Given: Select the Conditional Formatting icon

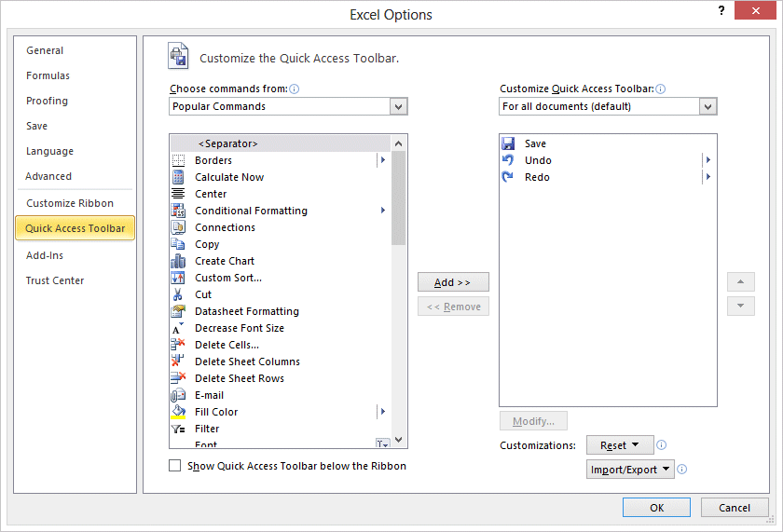Looking at the screenshot, I should click(x=178, y=211).
